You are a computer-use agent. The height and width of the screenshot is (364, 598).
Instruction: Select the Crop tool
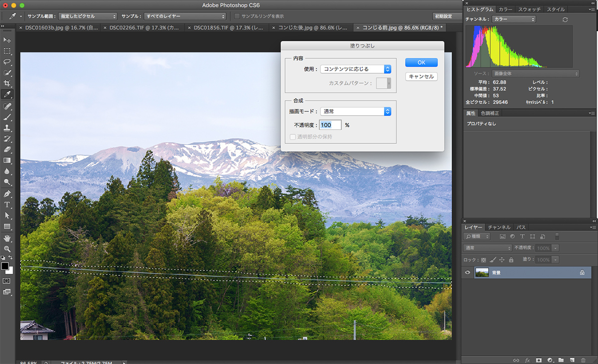pyautogui.click(x=7, y=84)
